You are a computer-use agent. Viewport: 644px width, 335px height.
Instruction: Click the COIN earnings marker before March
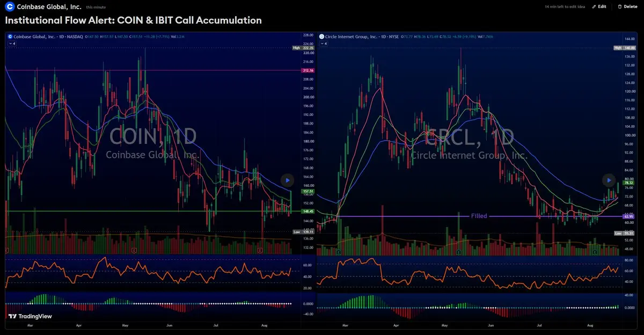point(6,251)
